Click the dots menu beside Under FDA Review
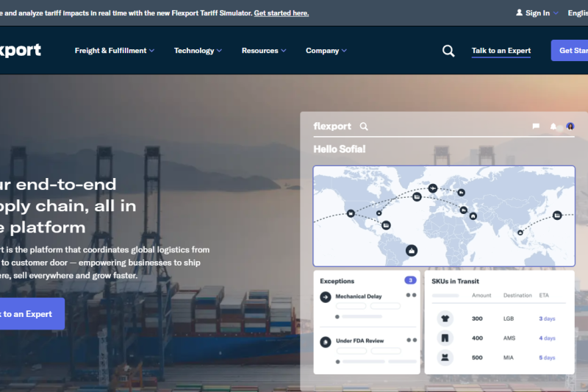588x392 pixels. point(412,341)
